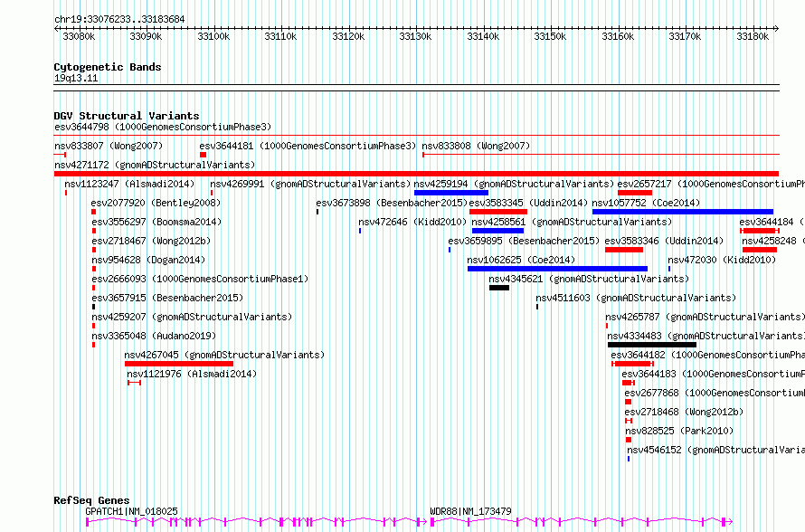Open esv3644183 variant label
The height and width of the screenshot is (532, 805).
coord(713,374)
